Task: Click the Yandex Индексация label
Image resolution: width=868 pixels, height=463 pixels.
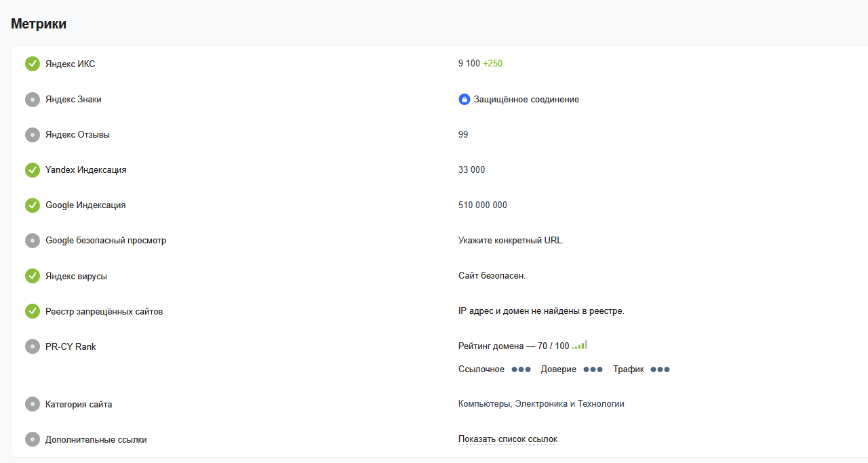Action: pyautogui.click(x=86, y=170)
